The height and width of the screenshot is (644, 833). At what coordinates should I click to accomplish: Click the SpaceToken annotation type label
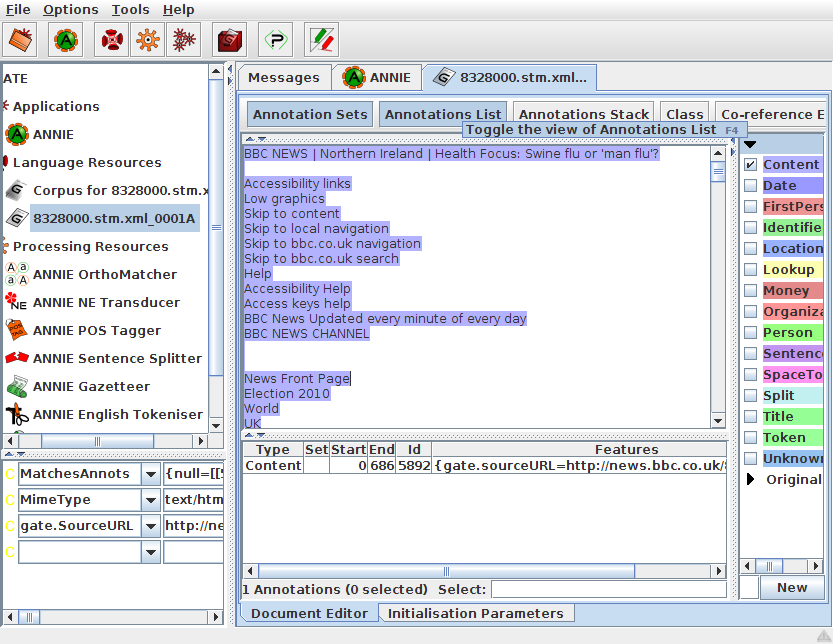click(793, 375)
